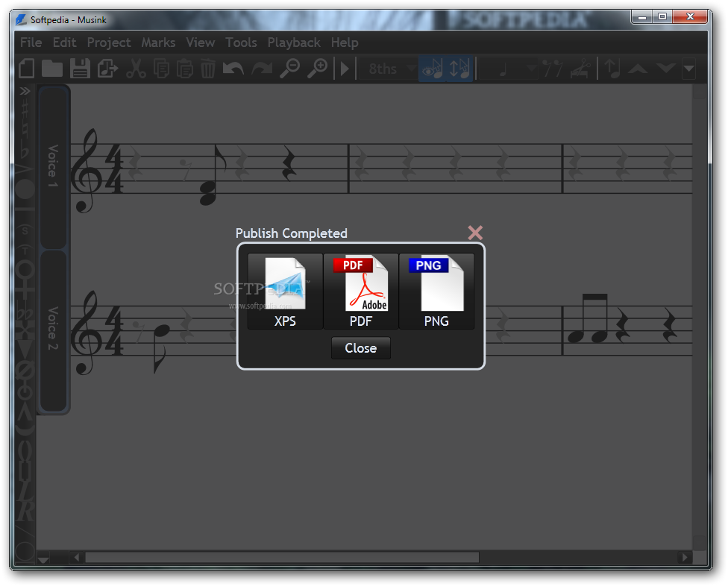Click the flip note stem icon
The width and height of the screenshot is (728, 586).
613,69
